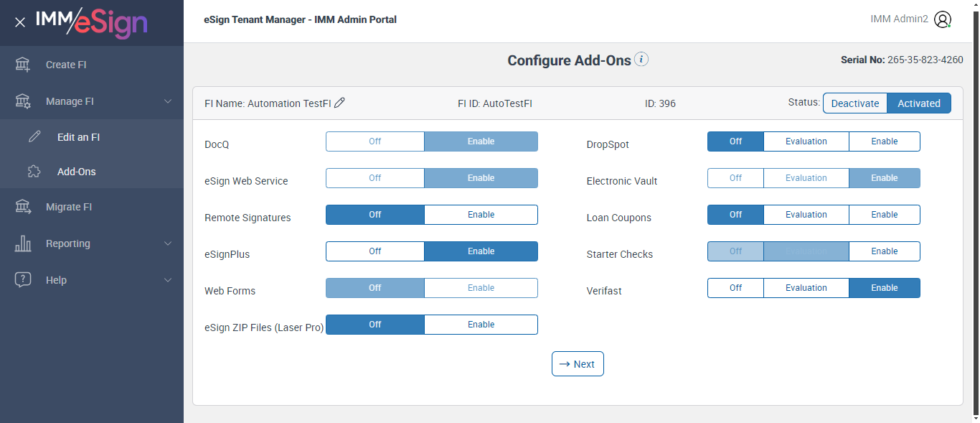The width and height of the screenshot is (980, 423).
Task: Click the Deactivate status button
Action: coord(854,103)
